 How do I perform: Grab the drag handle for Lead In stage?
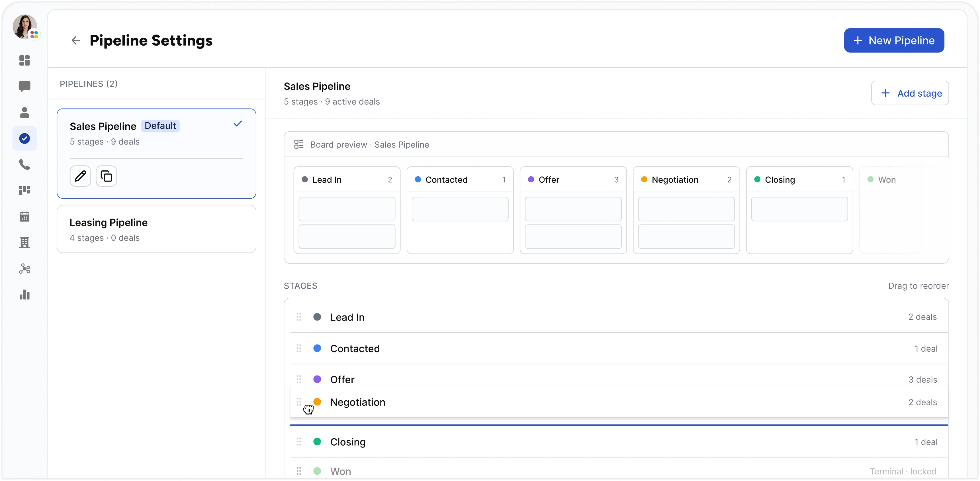[299, 317]
